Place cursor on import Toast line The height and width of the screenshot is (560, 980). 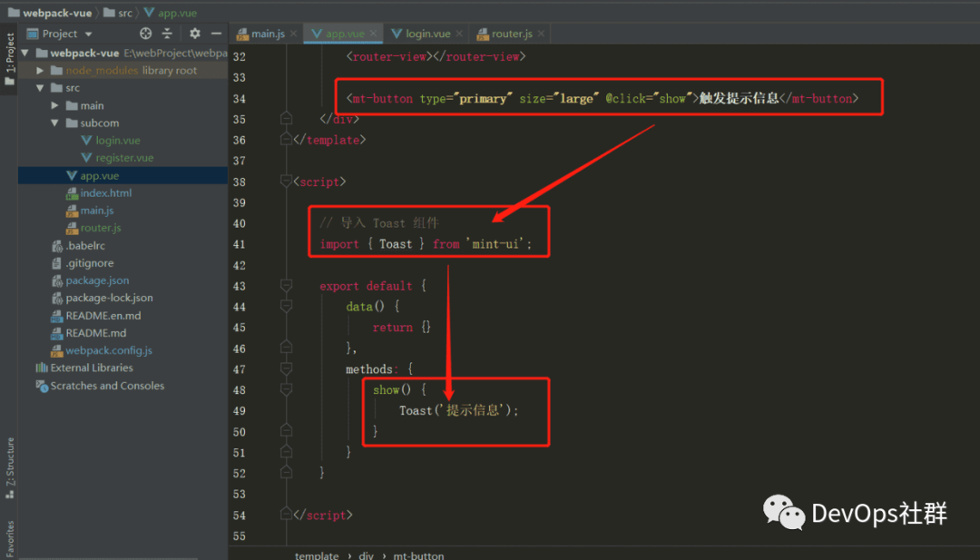[x=426, y=244]
